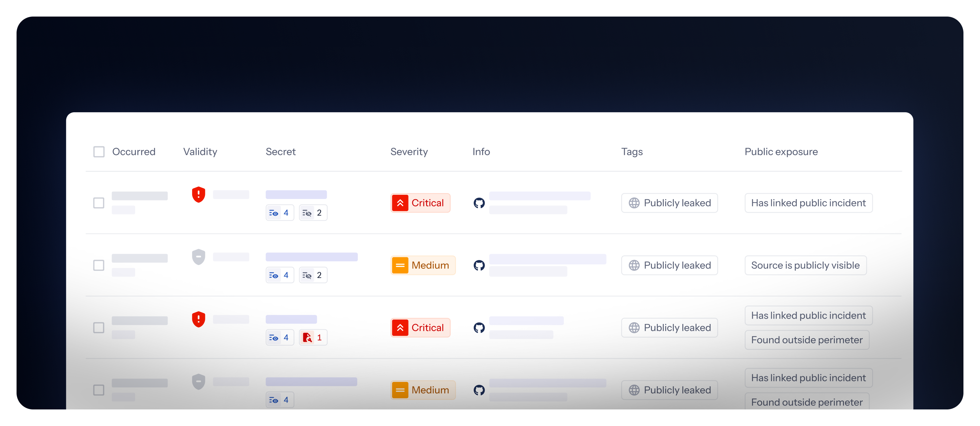Image resolution: width=980 pixels, height=426 pixels.
Task: Click the Severity column header
Action: (x=409, y=152)
